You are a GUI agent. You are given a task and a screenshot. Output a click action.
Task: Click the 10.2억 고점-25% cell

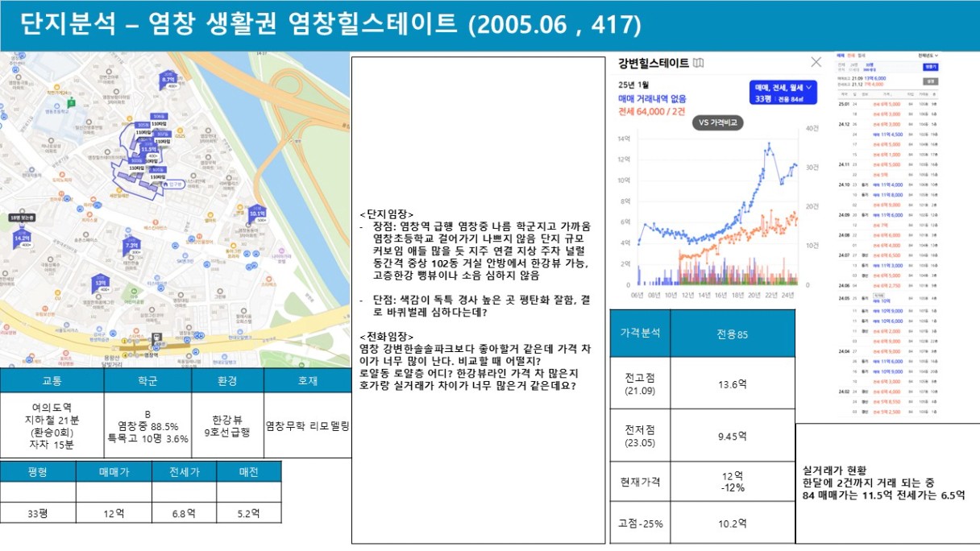tap(733, 523)
